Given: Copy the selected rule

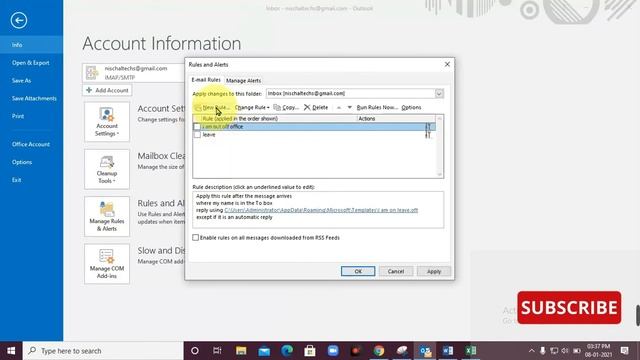Looking at the screenshot, I should click(x=286, y=107).
